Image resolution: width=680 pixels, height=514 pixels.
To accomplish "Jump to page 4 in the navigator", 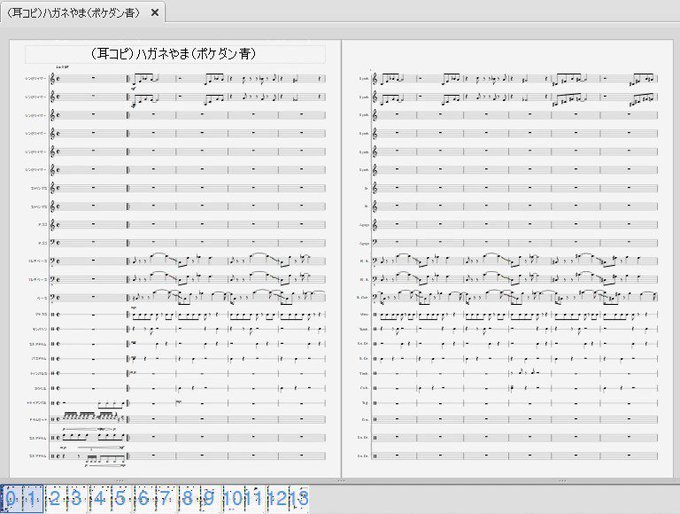I will [99, 498].
